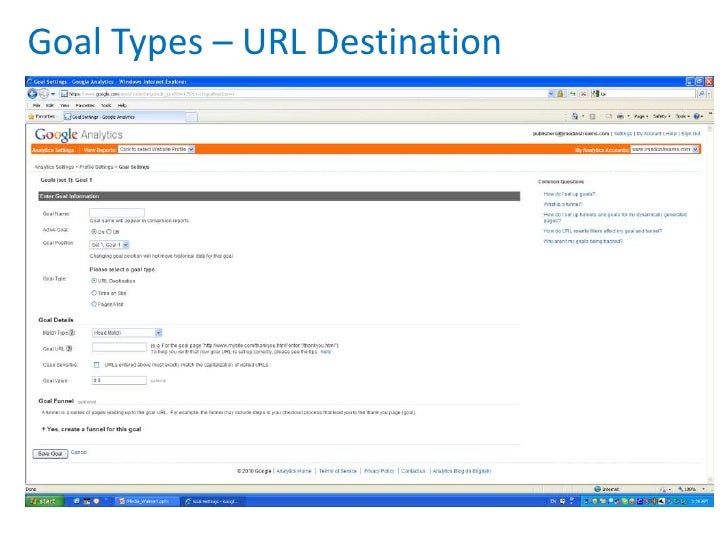Click the red Stop loading icon
Screen dimensions: 728x546
[x=584, y=94]
